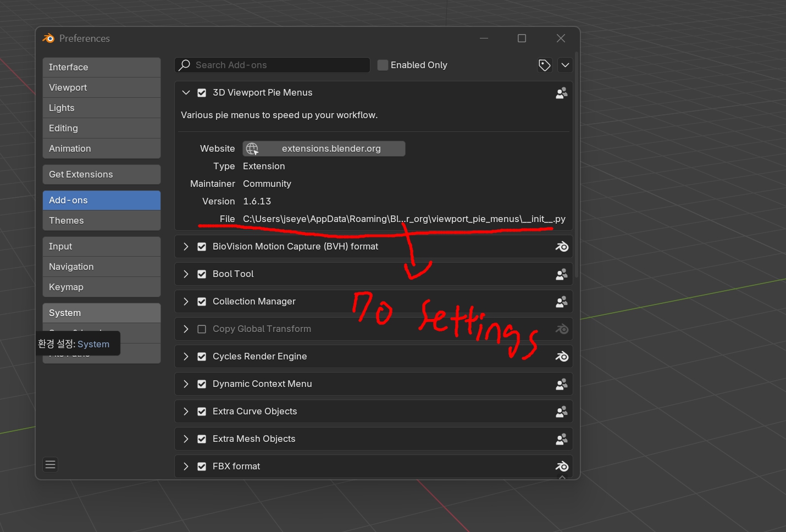786x532 pixels.
Task: Uncheck the Collection Manager add-on
Action: tap(202, 302)
